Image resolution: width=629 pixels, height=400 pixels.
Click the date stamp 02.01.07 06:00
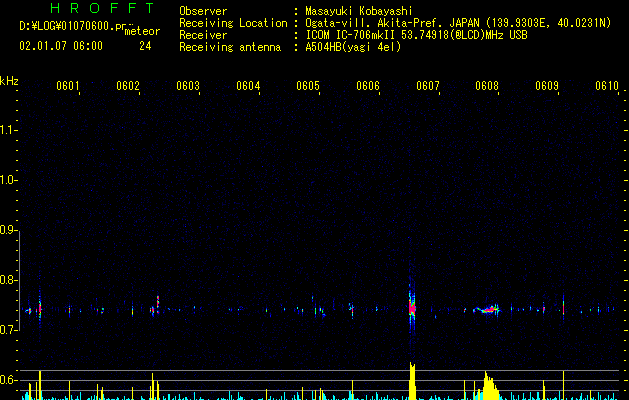[61, 46]
